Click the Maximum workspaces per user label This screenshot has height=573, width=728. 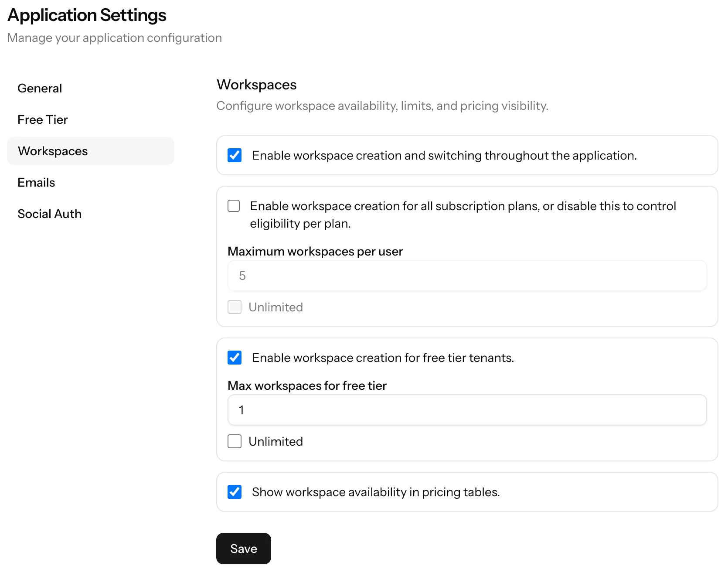[315, 251]
